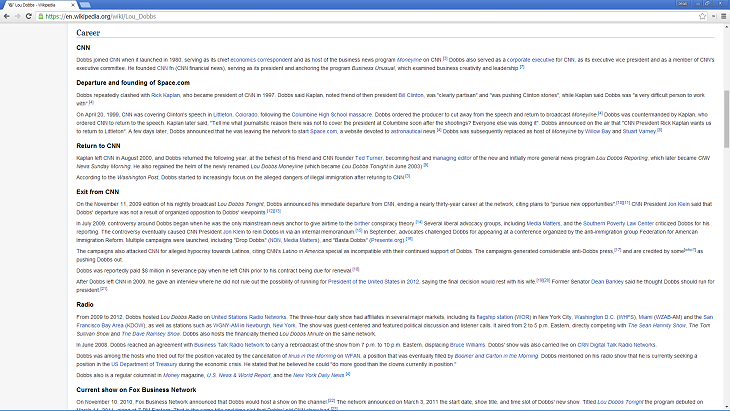Click the Career section heading

(x=88, y=33)
